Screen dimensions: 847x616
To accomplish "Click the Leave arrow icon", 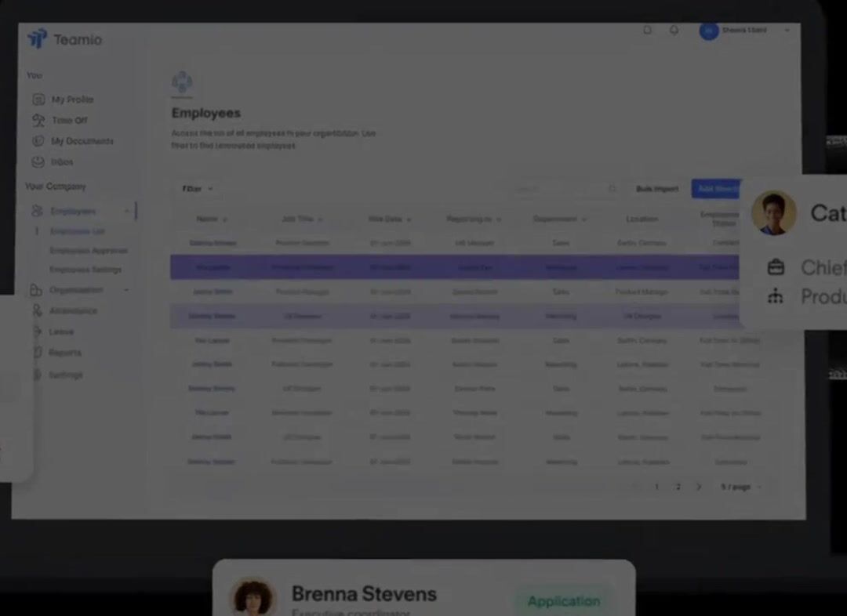I will (x=38, y=332).
